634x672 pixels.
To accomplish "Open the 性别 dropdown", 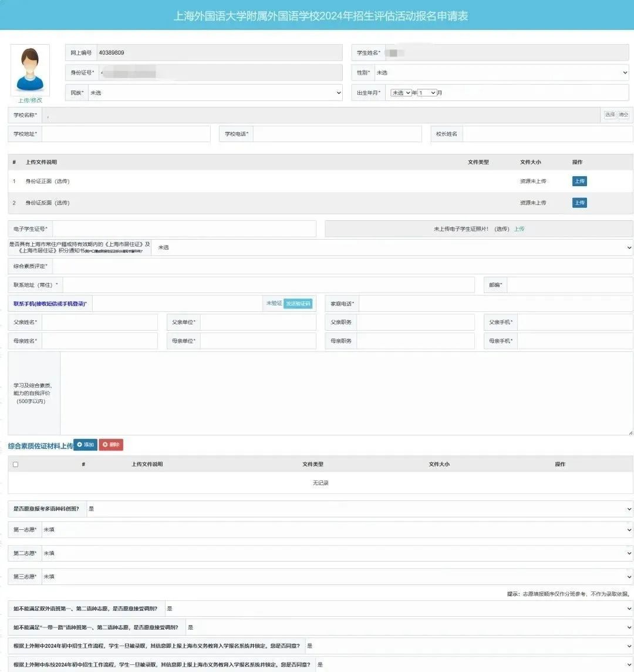I will point(502,72).
